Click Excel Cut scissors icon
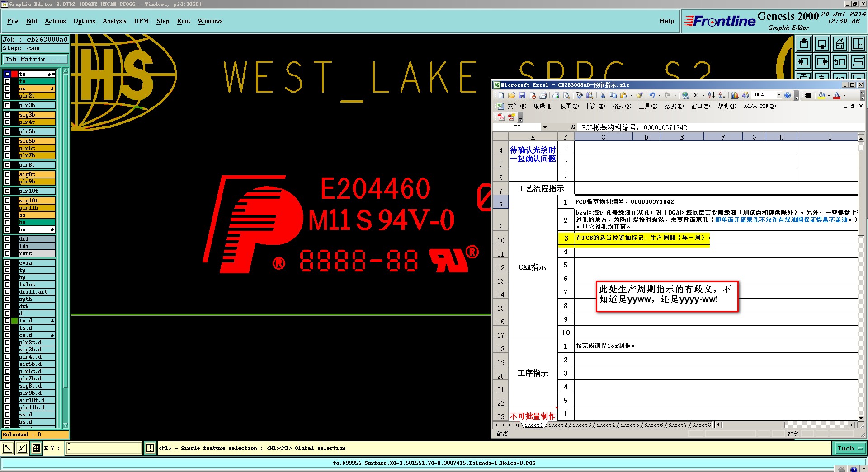 coord(603,95)
